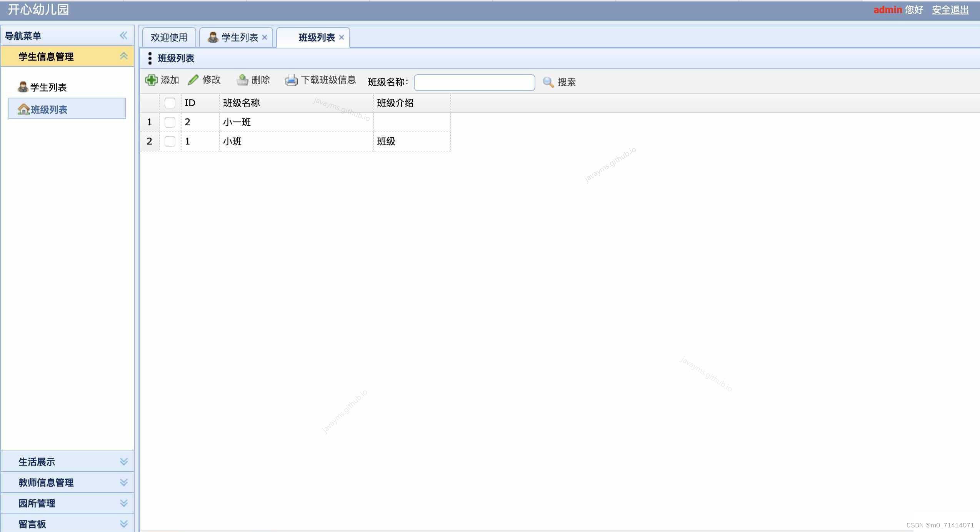
Task: Collapse the 导航菜单 sidebar panel
Action: [x=123, y=36]
